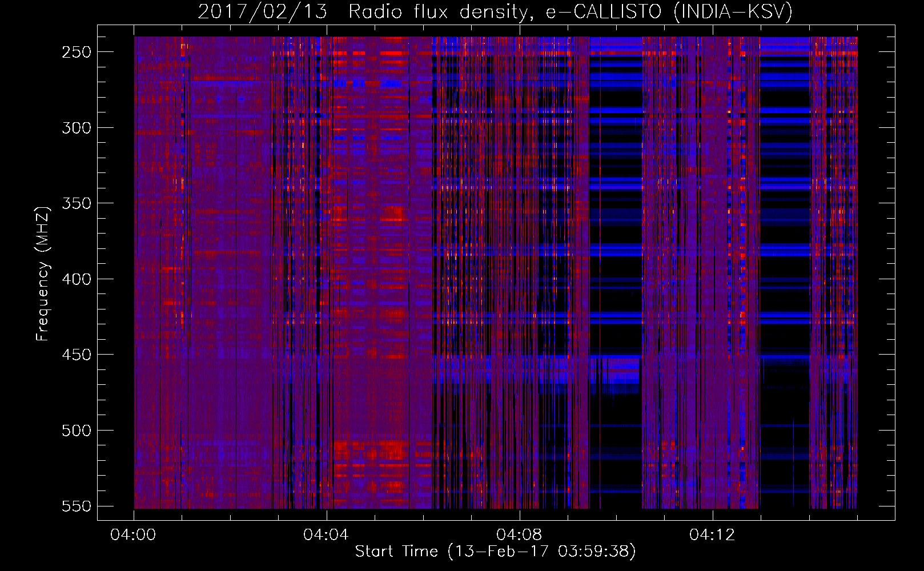The image size is (924, 571).
Task: Click the 400 frequency tick label
Action: click(x=77, y=279)
